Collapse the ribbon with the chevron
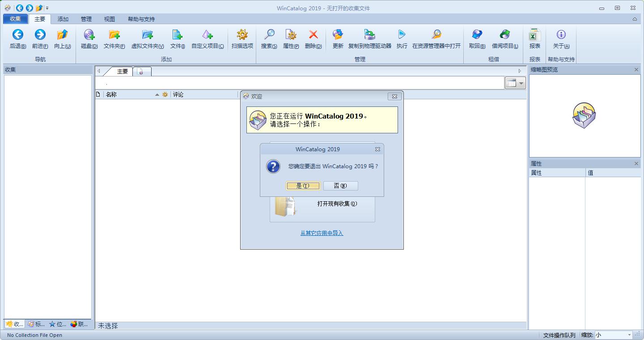The image size is (644, 340). point(635,19)
